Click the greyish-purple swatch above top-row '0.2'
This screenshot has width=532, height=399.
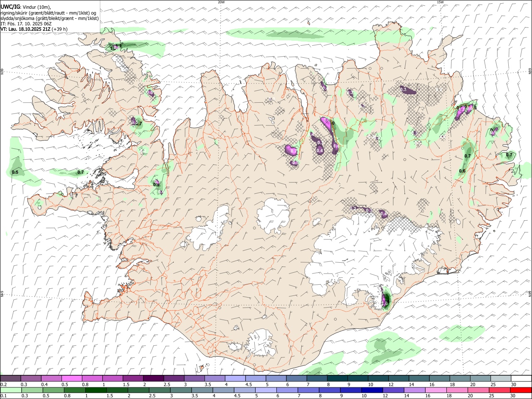click(x=10, y=379)
